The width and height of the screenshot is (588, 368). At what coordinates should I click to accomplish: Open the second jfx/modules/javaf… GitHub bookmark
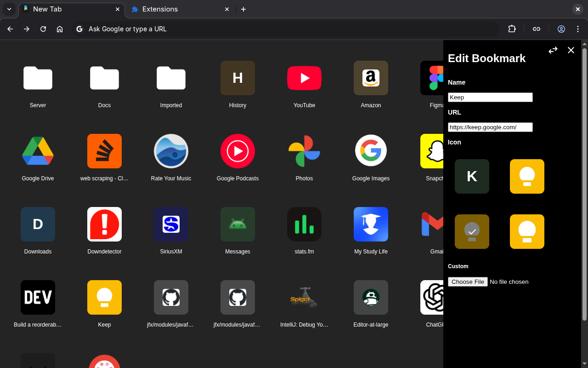(x=237, y=298)
